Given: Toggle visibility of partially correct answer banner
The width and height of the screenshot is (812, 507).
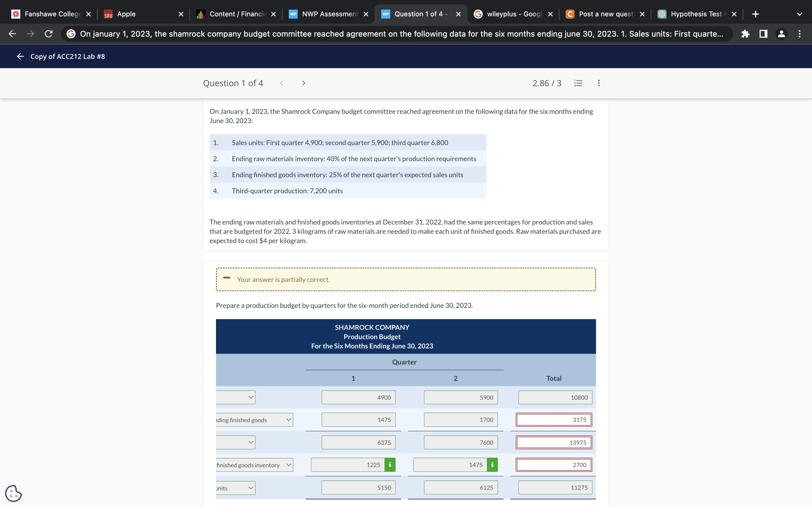Looking at the screenshot, I should pos(227,279).
